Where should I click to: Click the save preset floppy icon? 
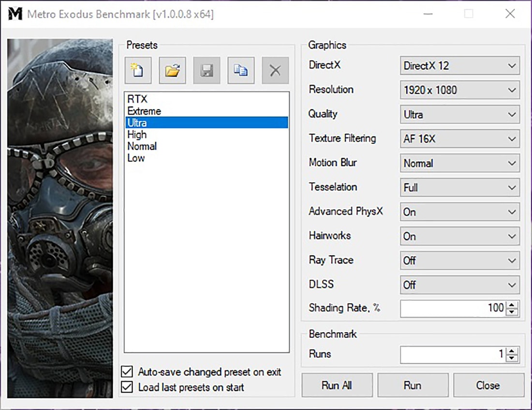[207, 71]
